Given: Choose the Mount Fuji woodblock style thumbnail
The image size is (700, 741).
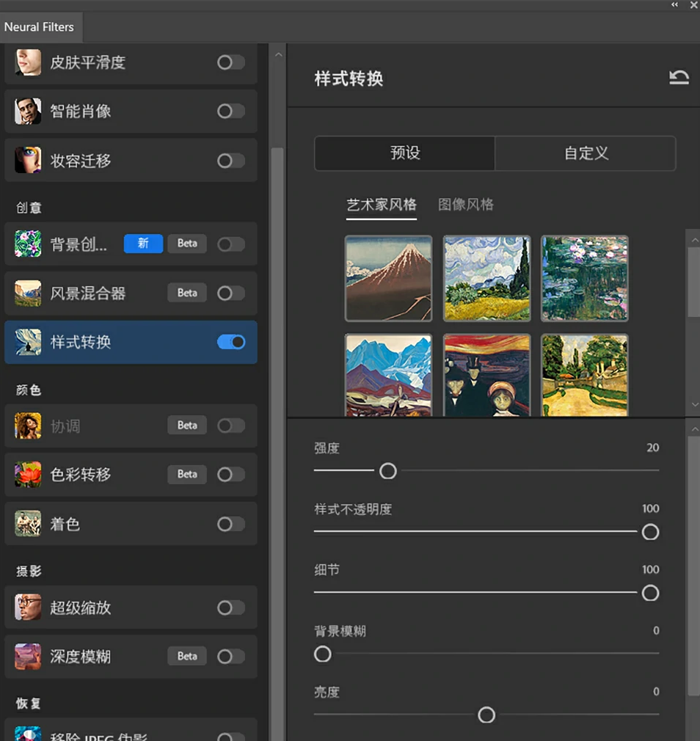Looking at the screenshot, I should [x=388, y=278].
